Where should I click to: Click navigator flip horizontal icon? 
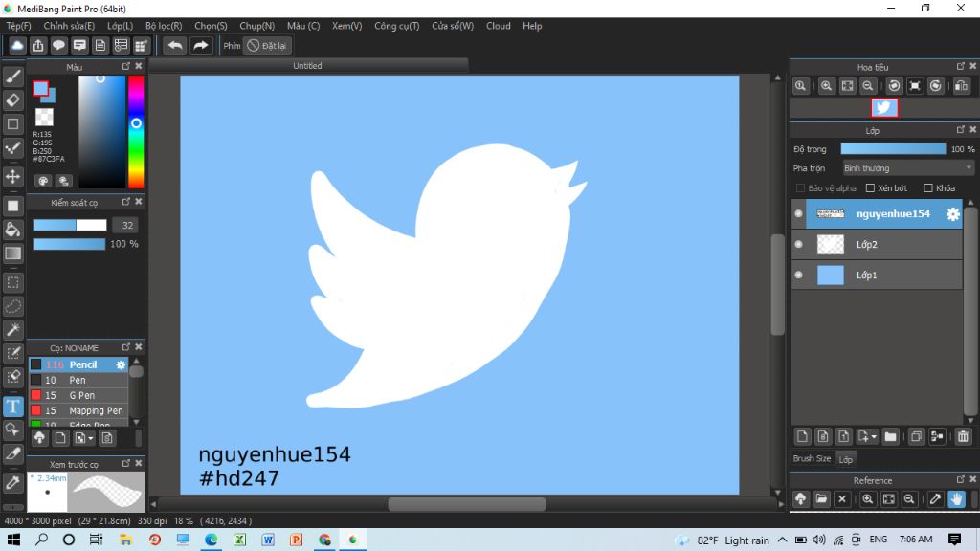point(961,86)
